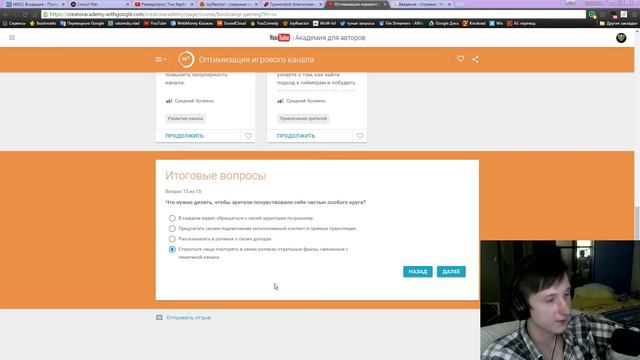640x360 pixels.
Task: Switch to the YouTube video tab third from left
Action: click(164, 4)
